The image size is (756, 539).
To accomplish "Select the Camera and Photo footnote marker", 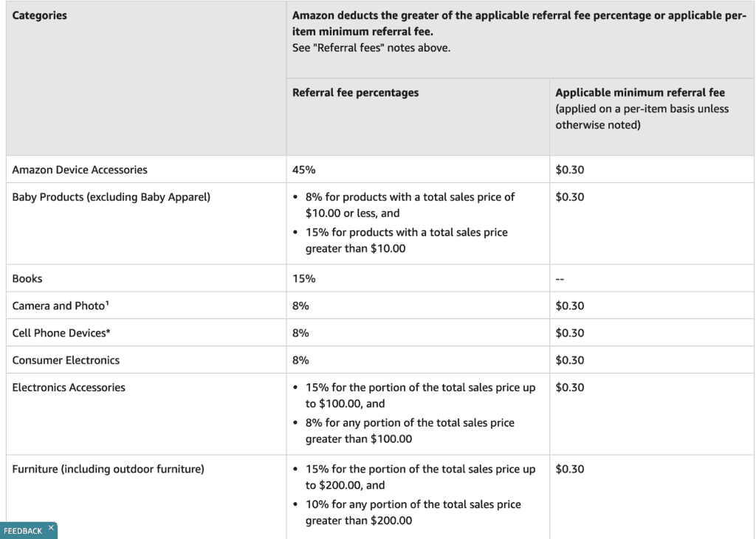I will 109,303.
